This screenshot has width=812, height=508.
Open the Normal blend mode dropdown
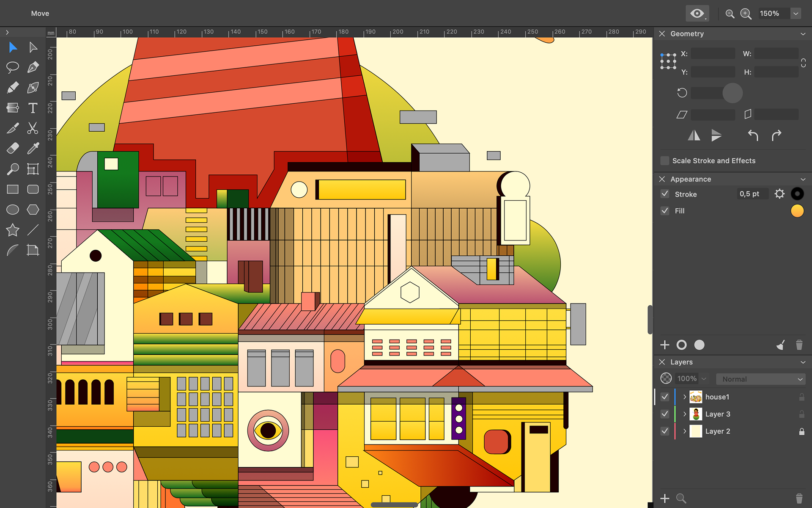click(x=760, y=379)
